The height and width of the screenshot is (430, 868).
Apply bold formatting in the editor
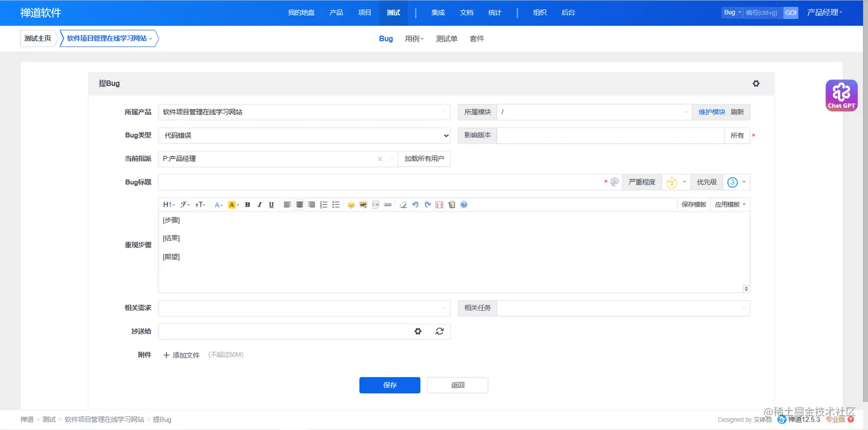pos(247,204)
